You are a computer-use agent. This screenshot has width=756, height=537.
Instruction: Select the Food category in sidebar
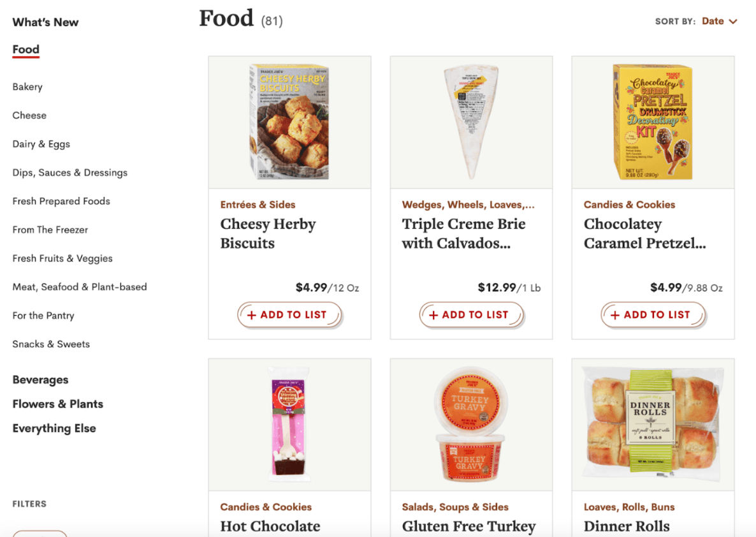point(25,50)
